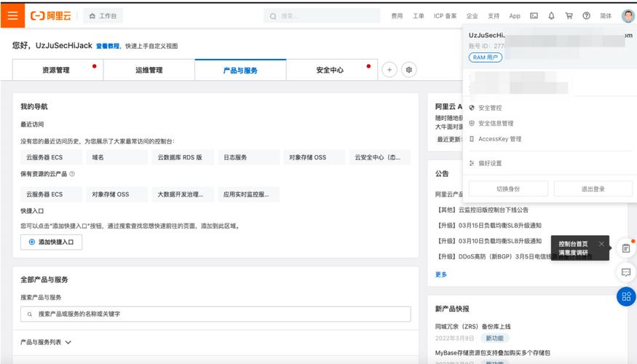The width and height of the screenshot is (637, 364).
Task: Click the 保有资源的云产品 help icon
Action: tap(72, 174)
